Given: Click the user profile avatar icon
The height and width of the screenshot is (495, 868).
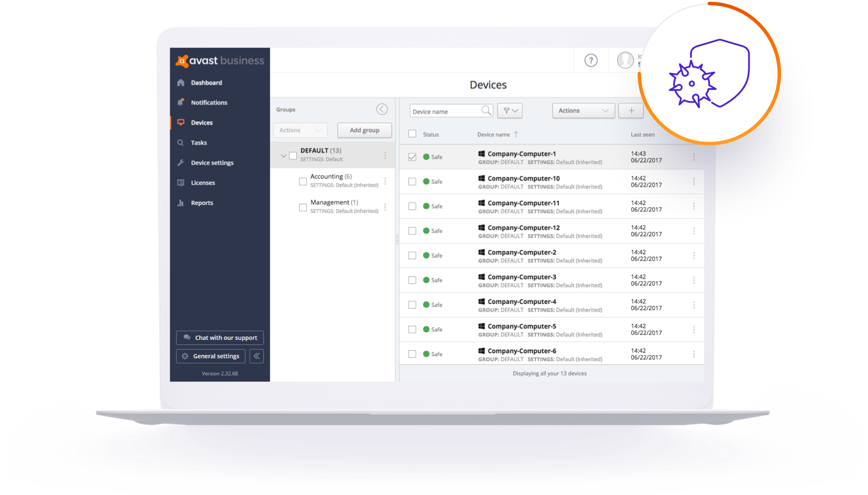Looking at the screenshot, I should pos(625,60).
